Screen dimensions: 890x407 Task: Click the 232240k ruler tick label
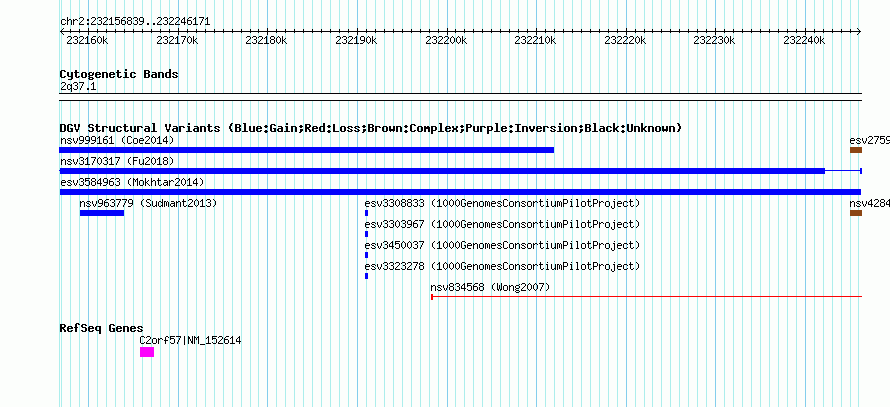click(804, 41)
